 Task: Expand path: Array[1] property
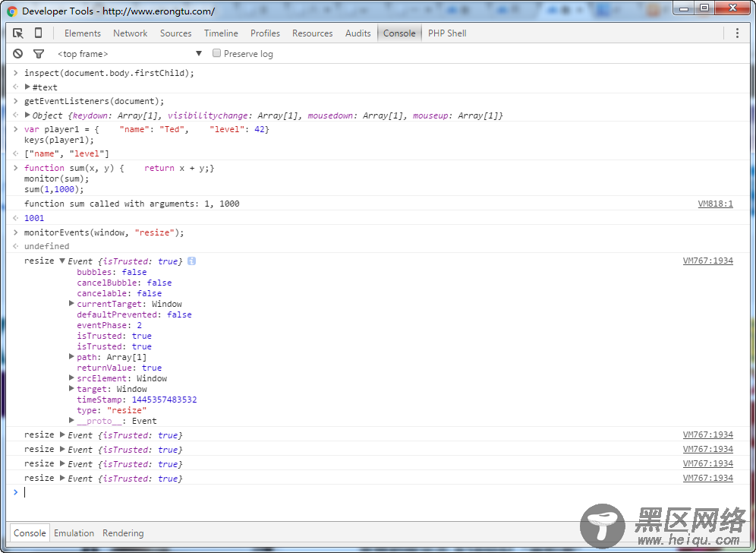click(x=71, y=356)
